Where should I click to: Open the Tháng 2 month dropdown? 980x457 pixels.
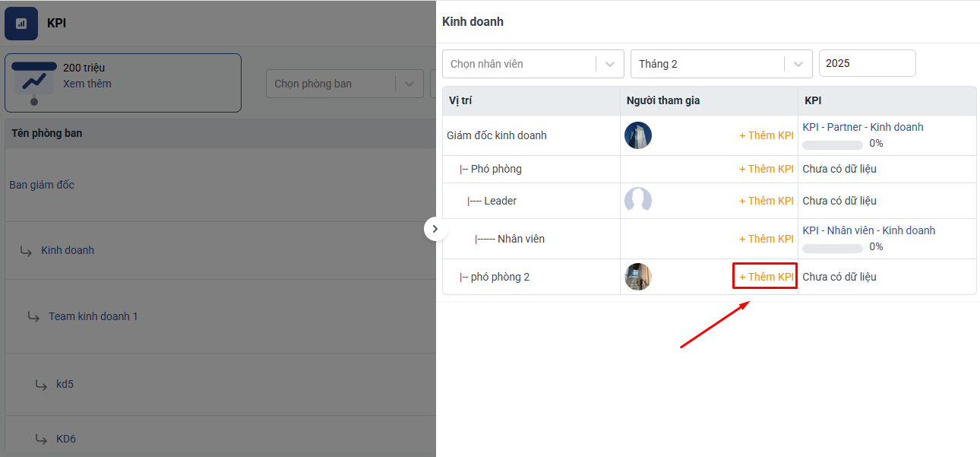[721, 64]
